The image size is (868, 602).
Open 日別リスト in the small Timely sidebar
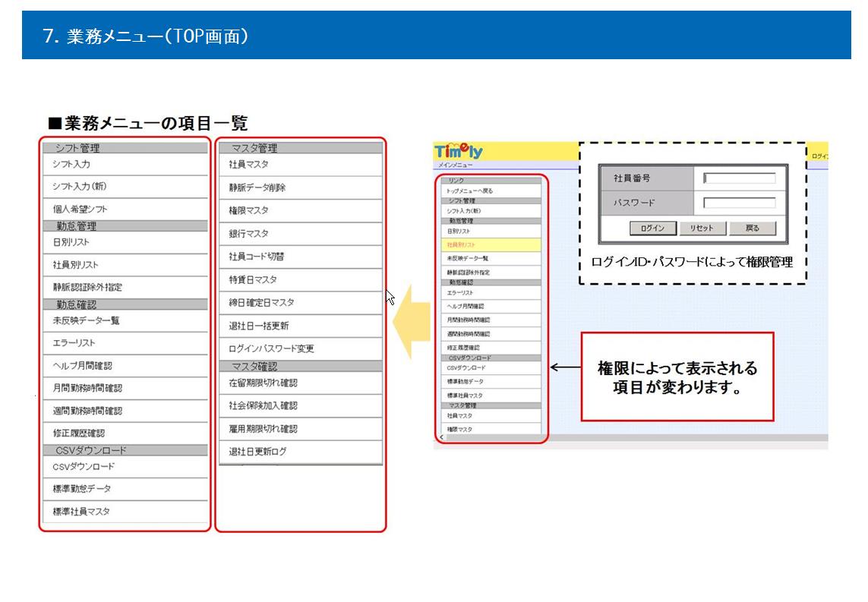tap(491, 232)
